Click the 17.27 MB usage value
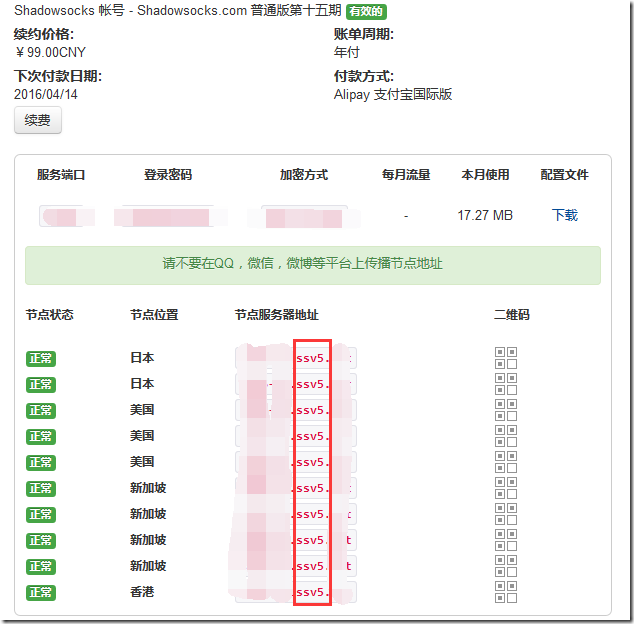 pyautogui.click(x=485, y=215)
